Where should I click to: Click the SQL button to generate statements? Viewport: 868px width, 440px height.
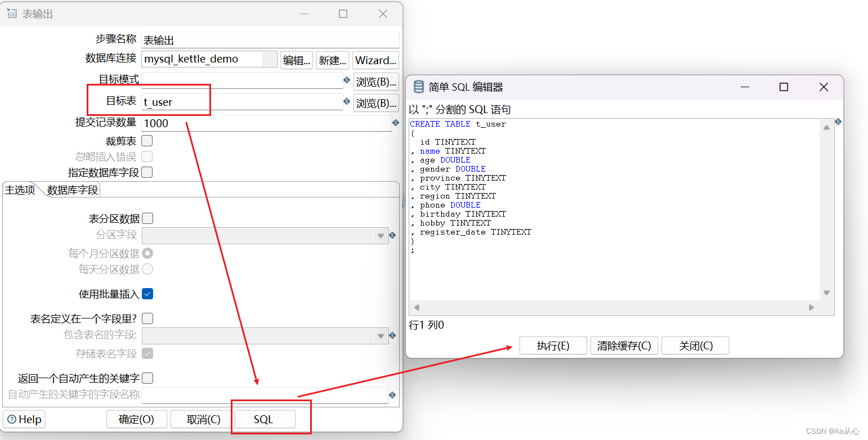point(263,419)
